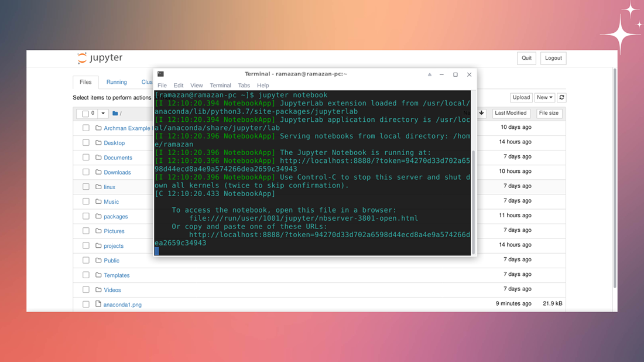Switch to the Clusters tab
This screenshot has width=644, height=362.
tap(146, 82)
